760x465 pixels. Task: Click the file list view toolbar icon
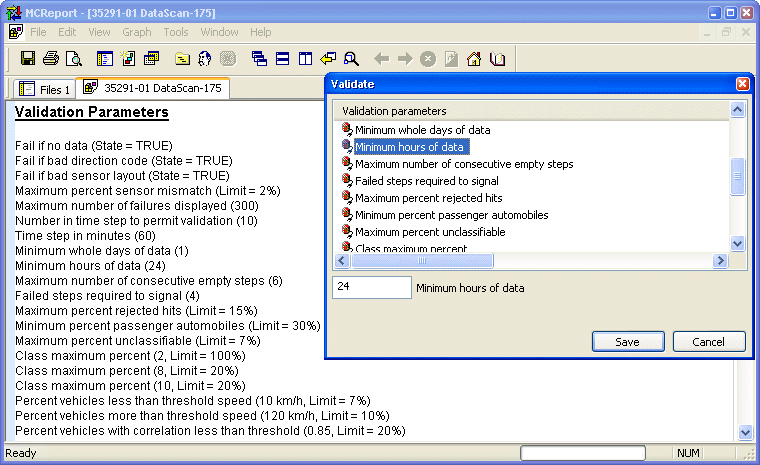tap(105, 59)
